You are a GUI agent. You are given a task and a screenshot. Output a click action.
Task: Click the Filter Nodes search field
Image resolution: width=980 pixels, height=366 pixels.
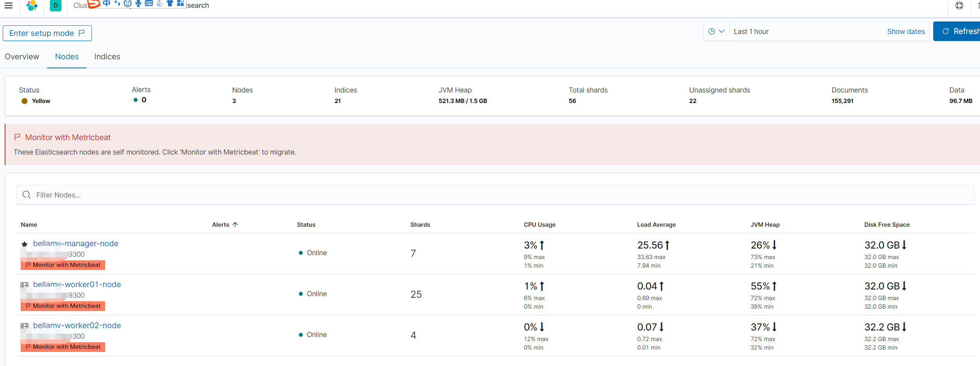point(495,195)
